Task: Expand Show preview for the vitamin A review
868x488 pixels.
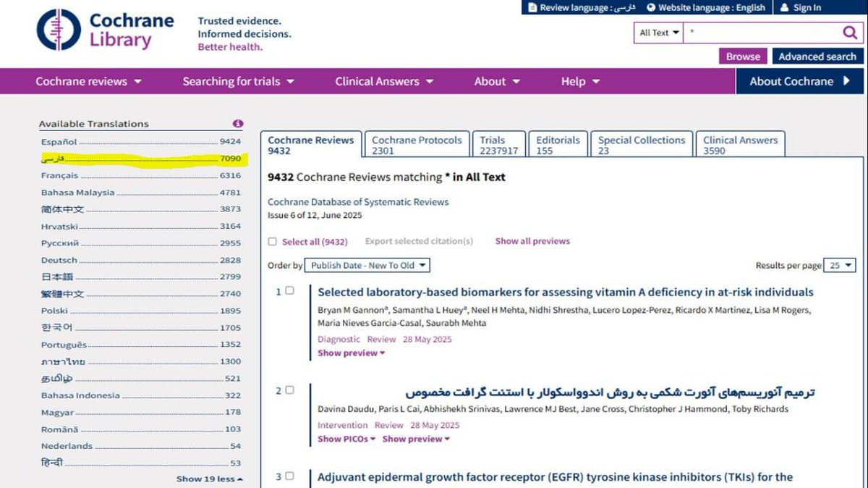Action: 351,353
